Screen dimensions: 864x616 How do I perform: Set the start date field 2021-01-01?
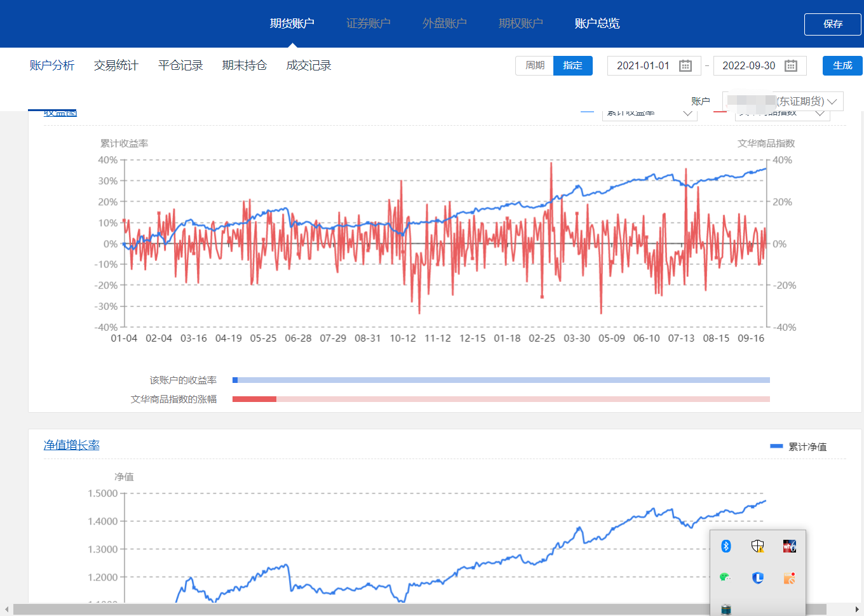click(x=654, y=65)
